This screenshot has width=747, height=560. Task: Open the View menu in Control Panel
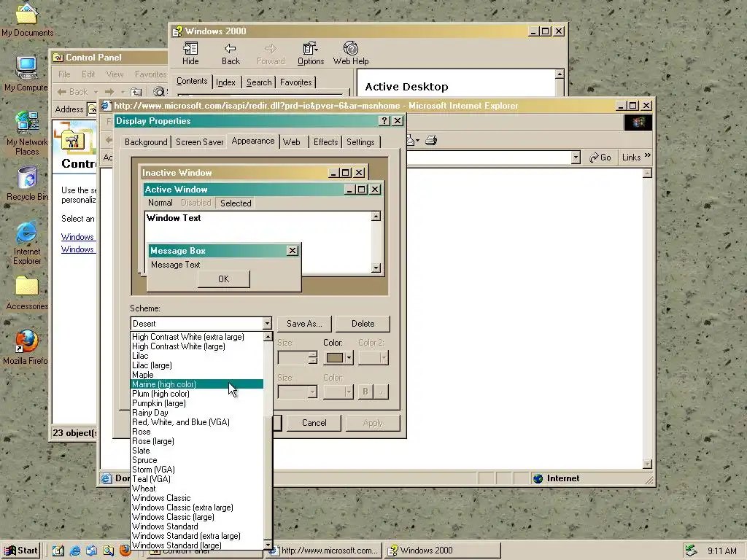click(115, 74)
